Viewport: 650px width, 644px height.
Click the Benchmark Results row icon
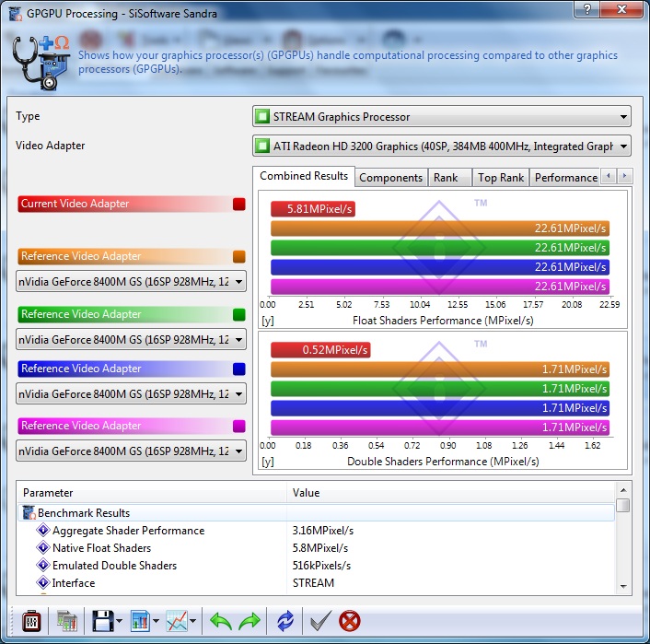(29, 513)
